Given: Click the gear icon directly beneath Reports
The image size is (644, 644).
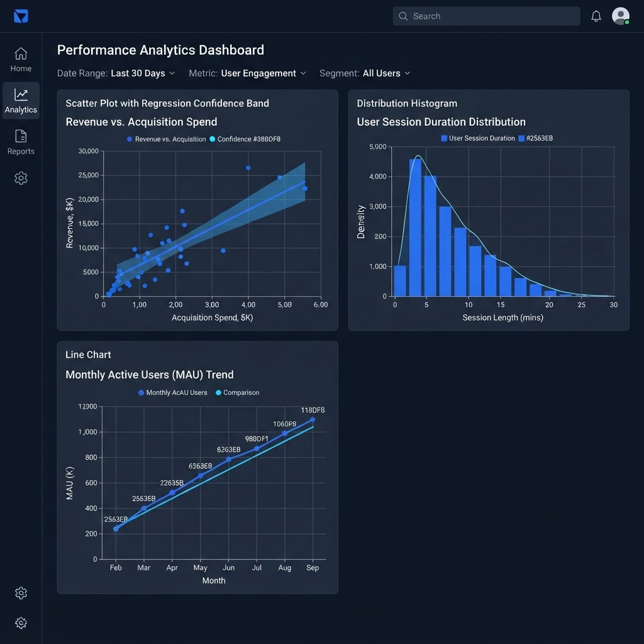Looking at the screenshot, I should (x=21, y=178).
